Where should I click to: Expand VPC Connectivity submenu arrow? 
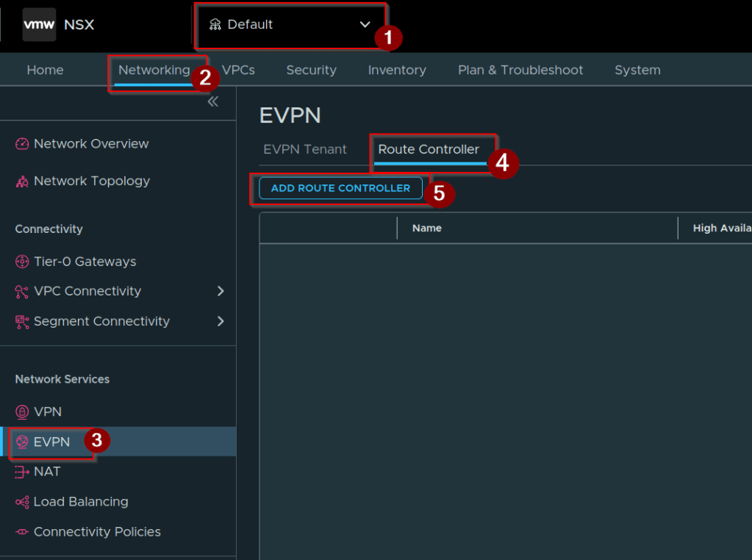(x=221, y=291)
